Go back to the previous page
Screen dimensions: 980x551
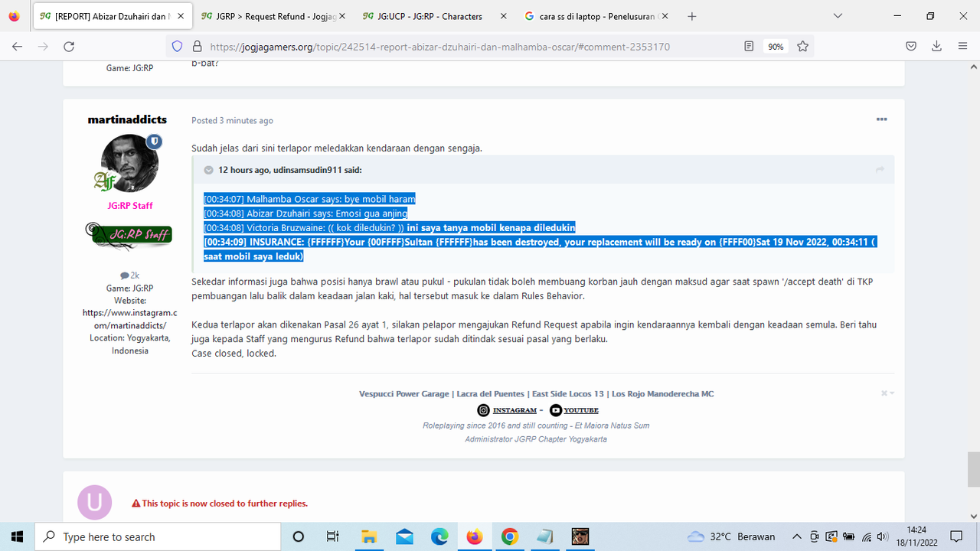pos(17,47)
